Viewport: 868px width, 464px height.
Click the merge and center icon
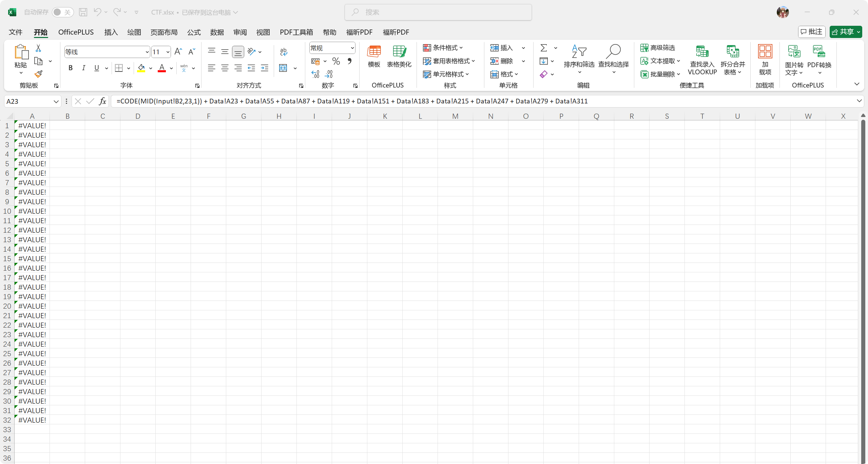coord(283,68)
